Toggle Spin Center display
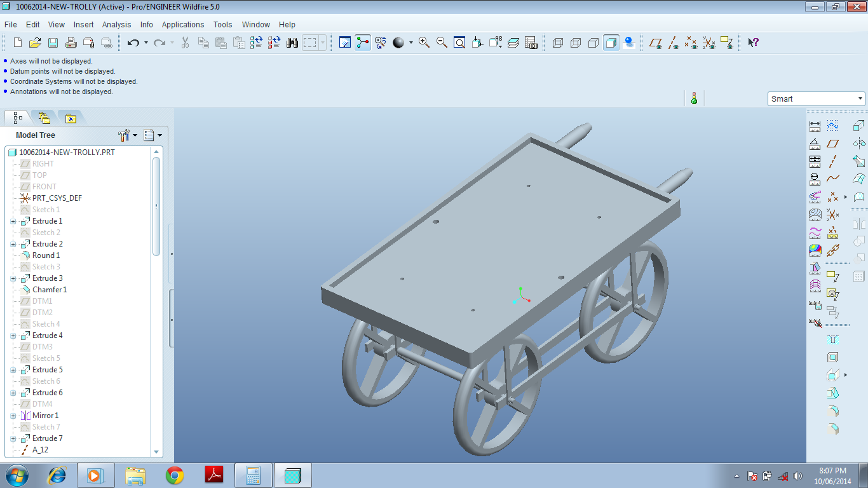The height and width of the screenshot is (488, 868). point(363,43)
